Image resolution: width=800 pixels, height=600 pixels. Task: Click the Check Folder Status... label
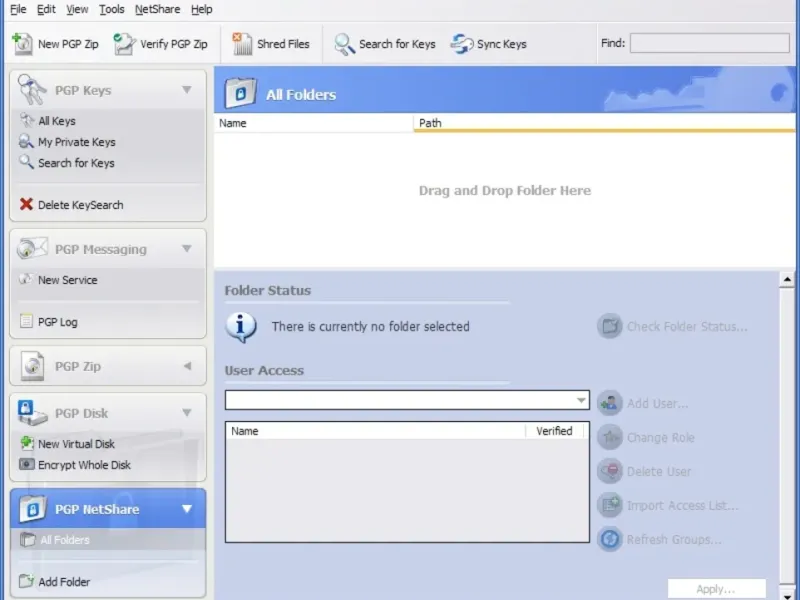point(687,327)
